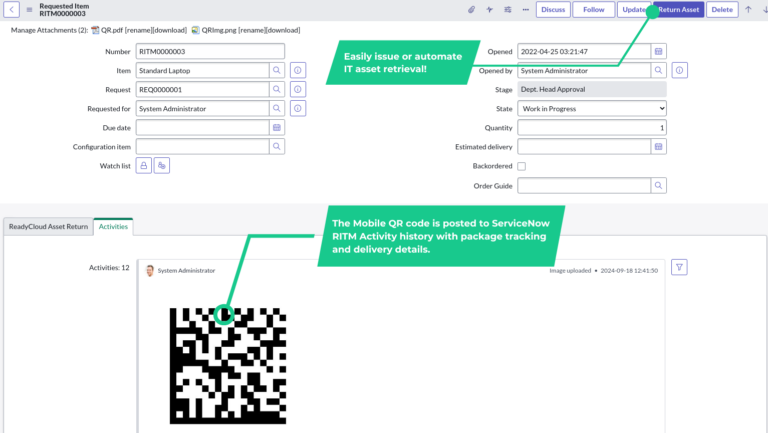
Task: Click the Order Guide input field
Action: (x=584, y=186)
